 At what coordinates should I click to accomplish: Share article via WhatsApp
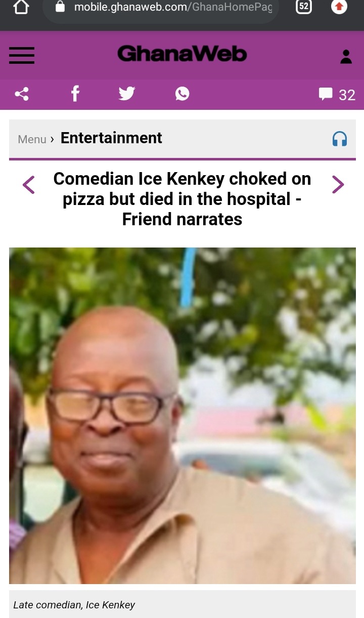[x=182, y=94]
